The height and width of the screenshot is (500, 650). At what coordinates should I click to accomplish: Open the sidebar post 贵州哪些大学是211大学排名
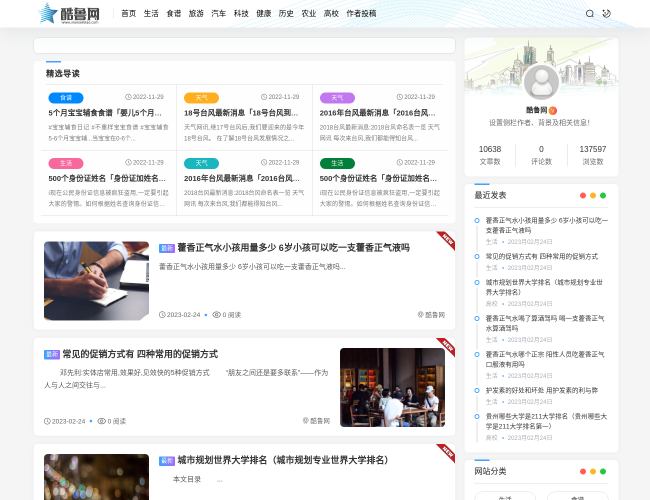point(546,421)
